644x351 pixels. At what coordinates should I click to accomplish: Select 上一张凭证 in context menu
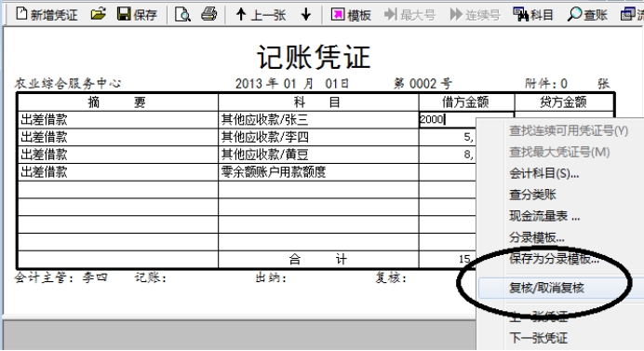[539, 317]
